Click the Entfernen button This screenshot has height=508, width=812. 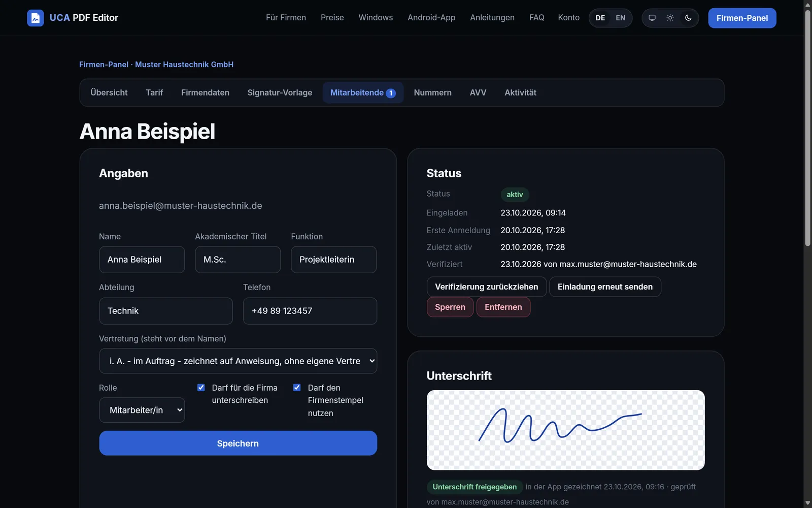503,307
